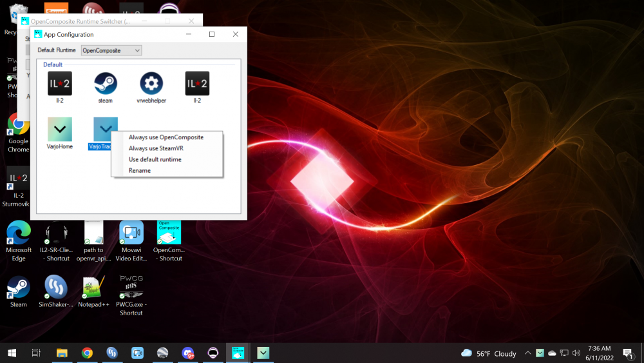Select the steam app icon in App Configuration
Screen dimensions: 644x363
point(105,84)
